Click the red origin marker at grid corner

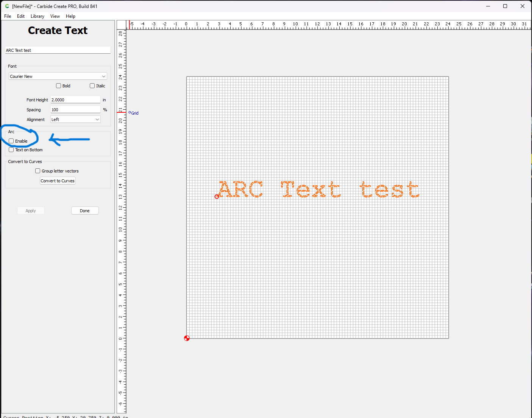[187, 338]
